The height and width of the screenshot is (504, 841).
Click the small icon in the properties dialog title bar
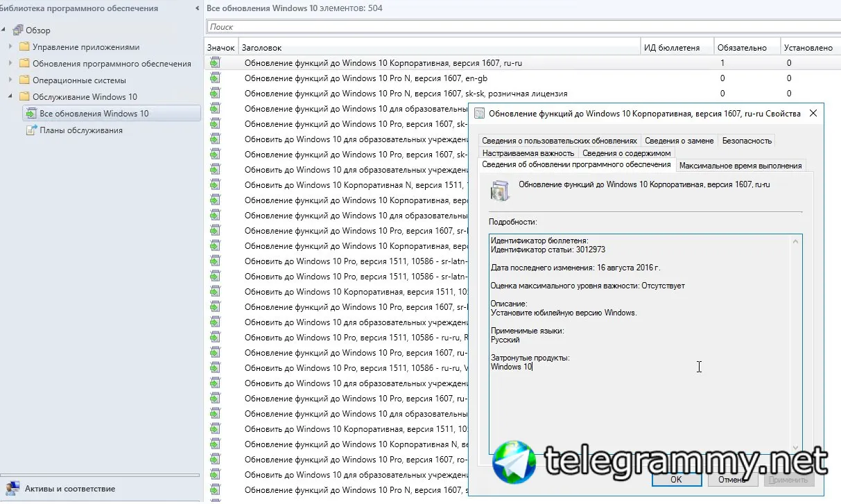click(x=480, y=113)
